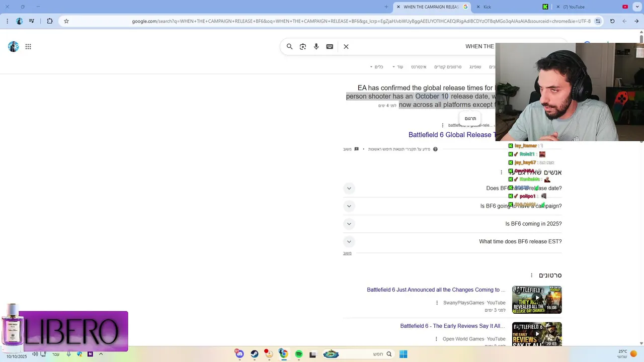Clear the search query with the X
This screenshot has height=362, width=644.
click(346, 47)
